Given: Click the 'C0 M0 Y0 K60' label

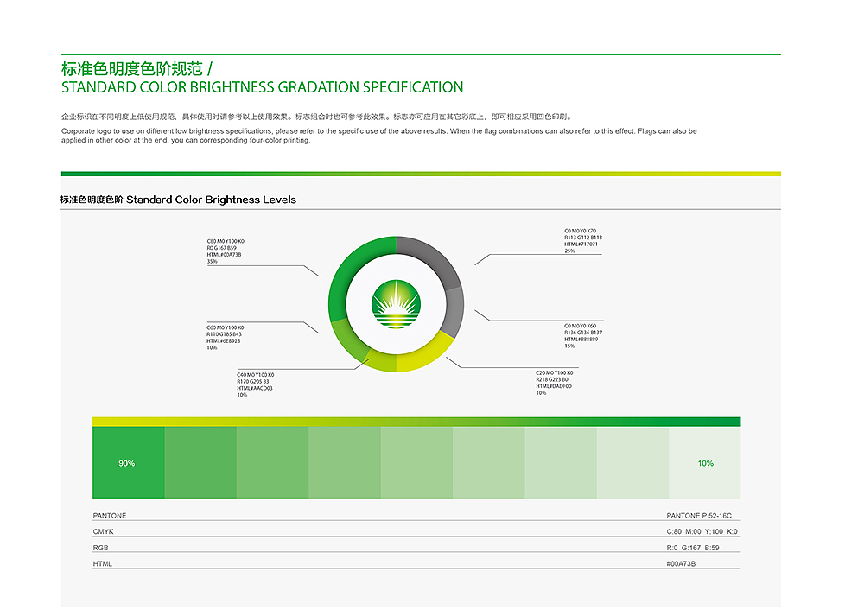Looking at the screenshot, I should click(x=580, y=326).
